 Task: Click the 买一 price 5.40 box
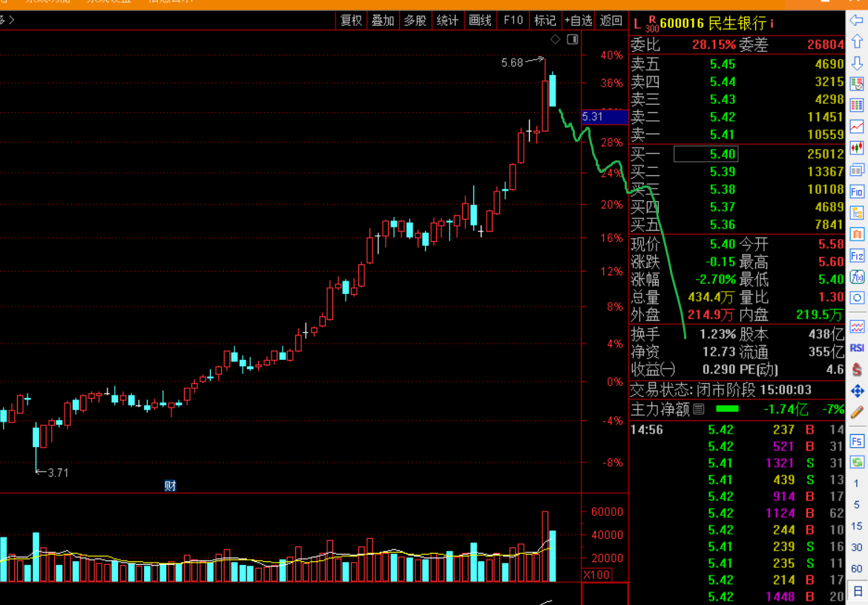pyautogui.click(x=706, y=154)
